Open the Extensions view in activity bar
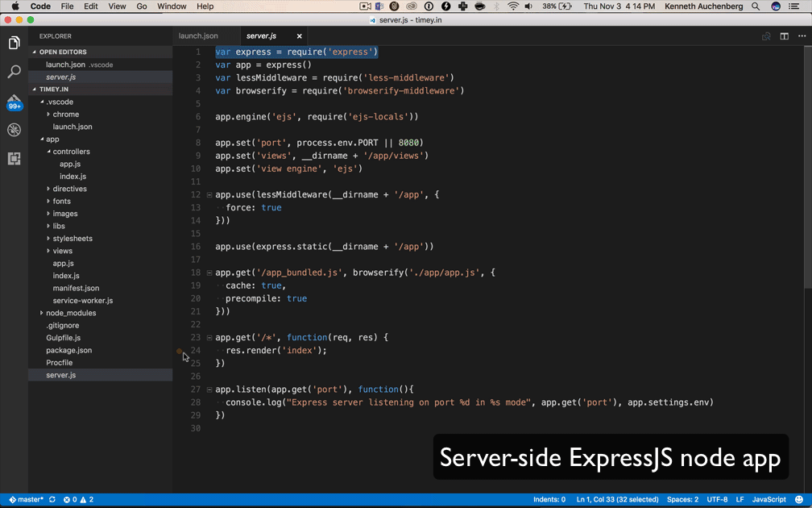Image resolution: width=812 pixels, height=508 pixels. 14,159
